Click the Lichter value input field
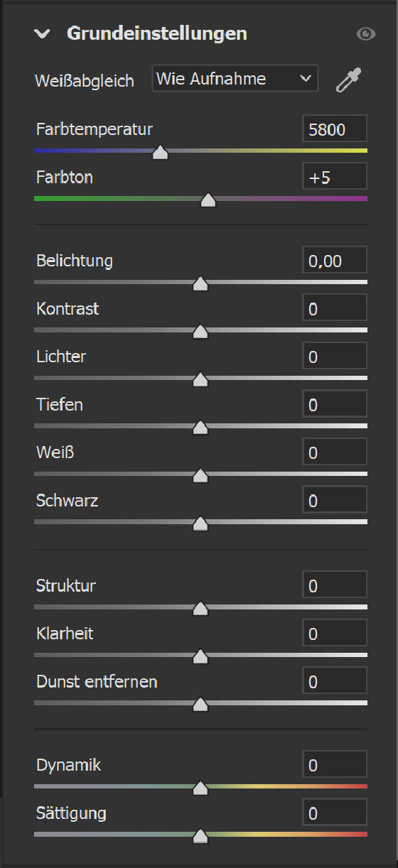398x868 pixels. [x=335, y=357]
